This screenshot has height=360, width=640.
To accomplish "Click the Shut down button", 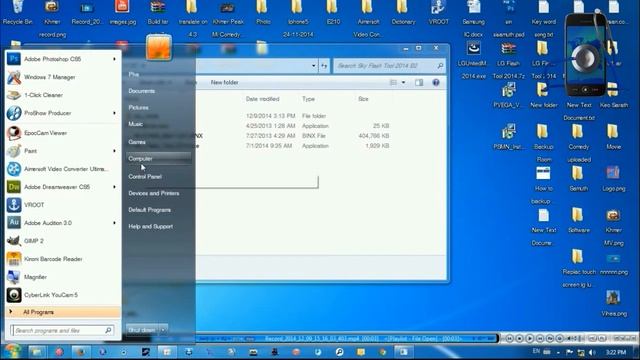I will [142, 330].
